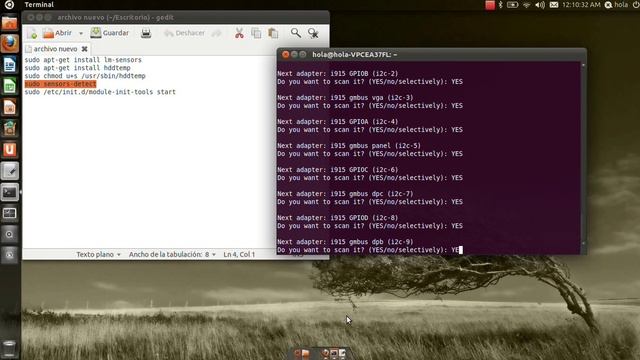Close the 'archivo nuevo' tab
The image size is (640, 360).
84,49
